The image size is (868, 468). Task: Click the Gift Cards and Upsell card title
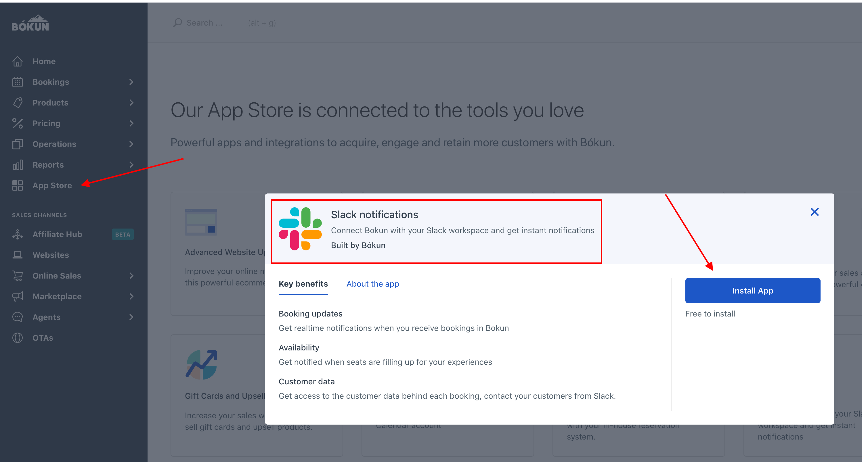click(226, 398)
